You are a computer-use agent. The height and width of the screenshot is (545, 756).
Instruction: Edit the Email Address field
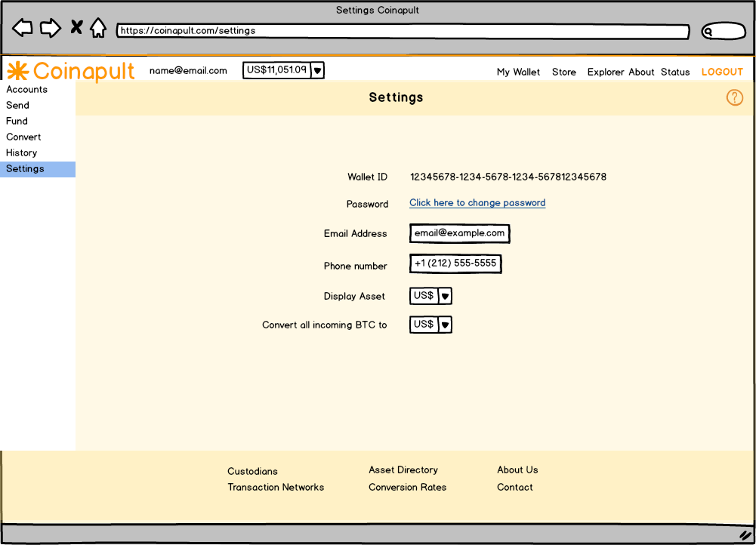click(x=459, y=233)
